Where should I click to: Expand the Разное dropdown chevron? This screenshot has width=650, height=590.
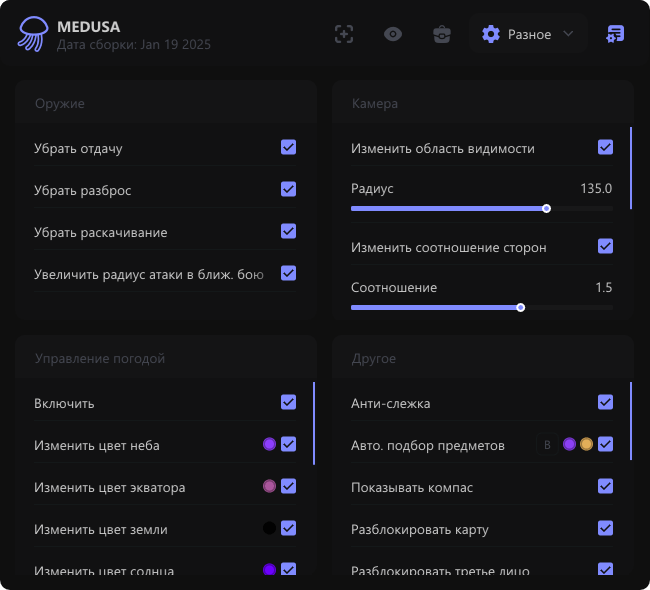coord(568,34)
